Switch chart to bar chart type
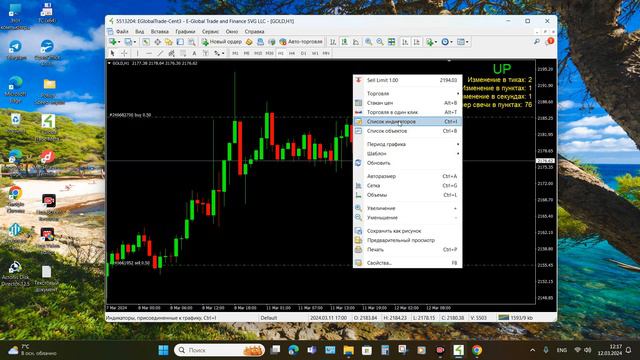 pyautogui.click(x=333, y=42)
